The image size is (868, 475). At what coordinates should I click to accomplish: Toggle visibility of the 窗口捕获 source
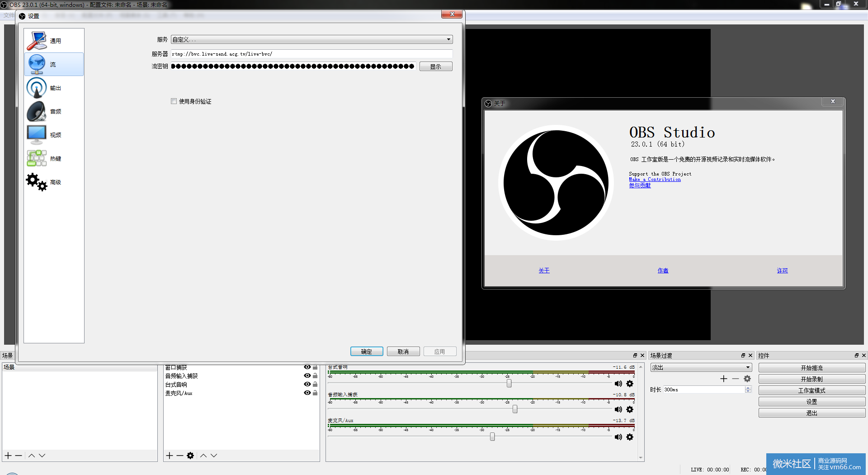(x=307, y=367)
